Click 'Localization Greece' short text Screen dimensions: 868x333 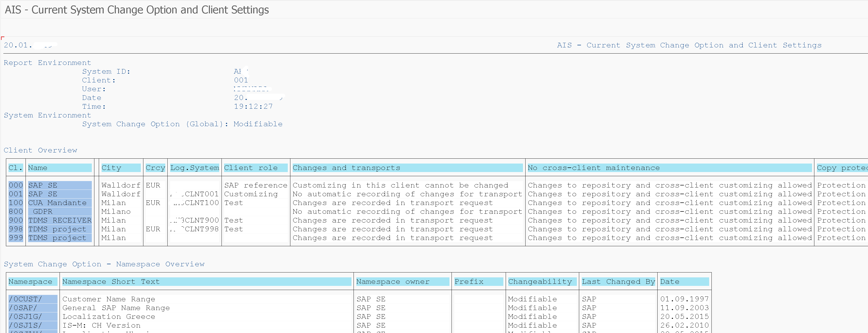click(109, 317)
